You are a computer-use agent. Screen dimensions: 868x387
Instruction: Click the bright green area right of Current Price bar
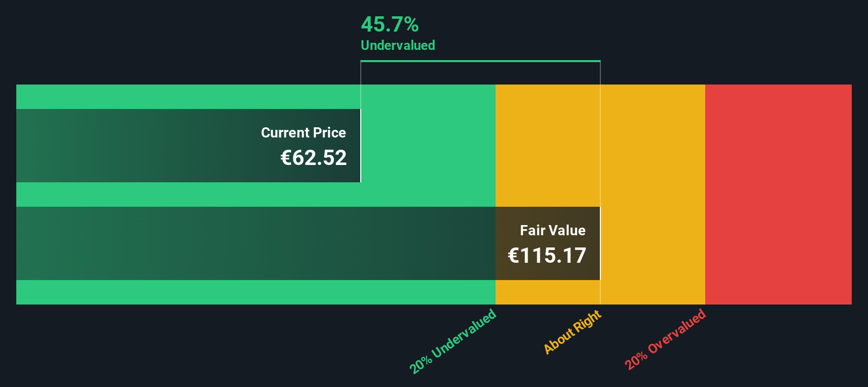point(427,146)
